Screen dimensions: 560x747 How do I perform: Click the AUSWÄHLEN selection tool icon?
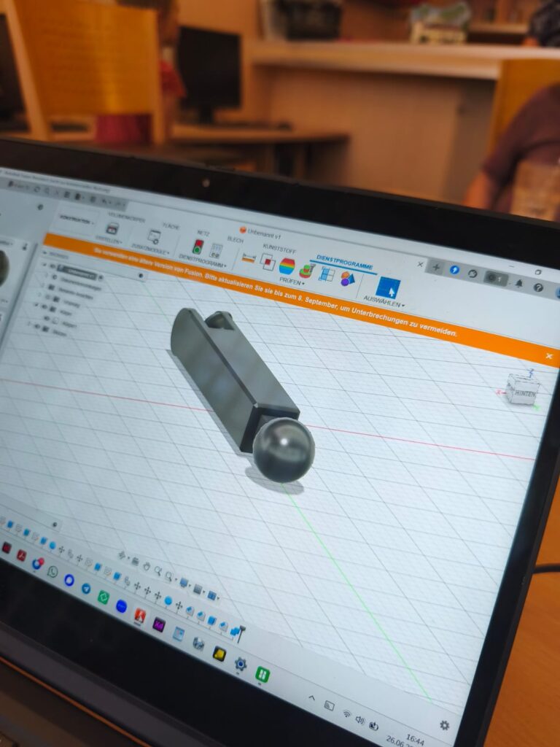point(387,287)
